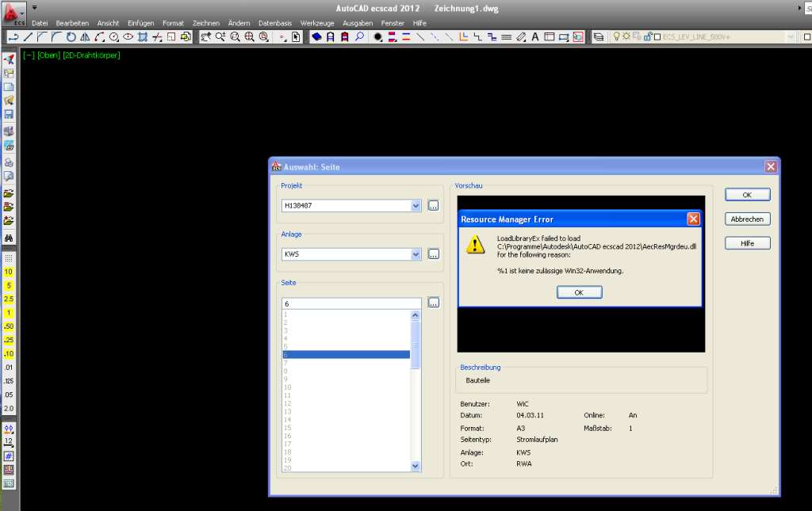Open the Einfügen menu
Image resolution: width=812 pixels, height=511 pixels.
(141, 23)
